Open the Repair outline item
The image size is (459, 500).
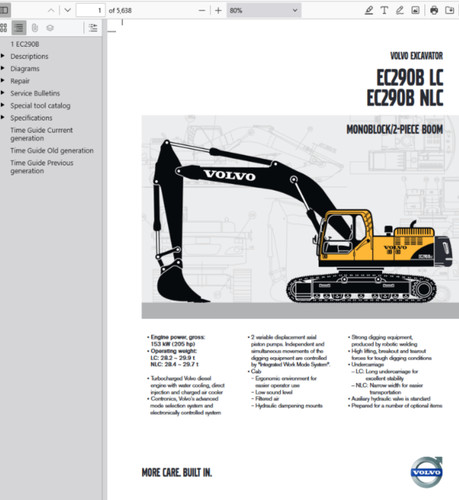click(x=20, y=81)
